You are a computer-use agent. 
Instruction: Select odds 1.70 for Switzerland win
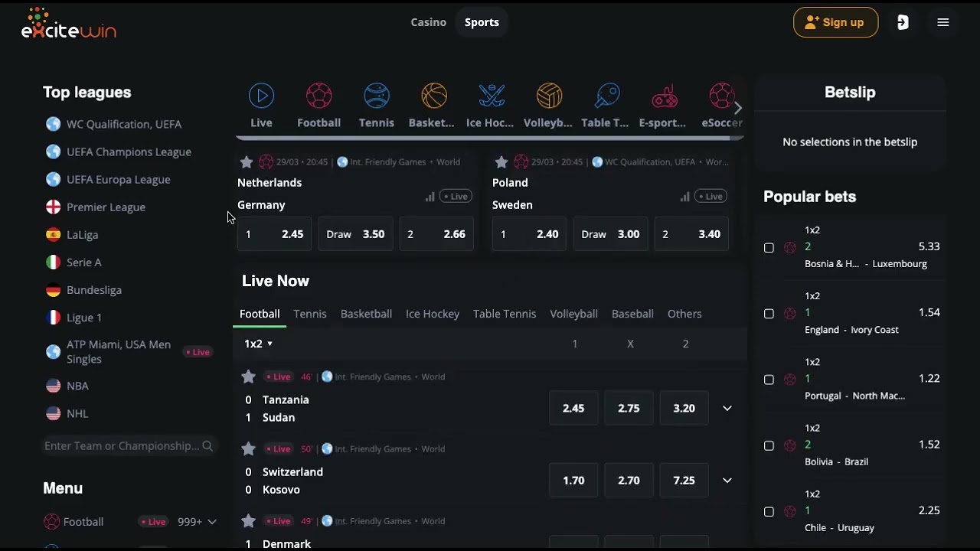coord(573,480)
